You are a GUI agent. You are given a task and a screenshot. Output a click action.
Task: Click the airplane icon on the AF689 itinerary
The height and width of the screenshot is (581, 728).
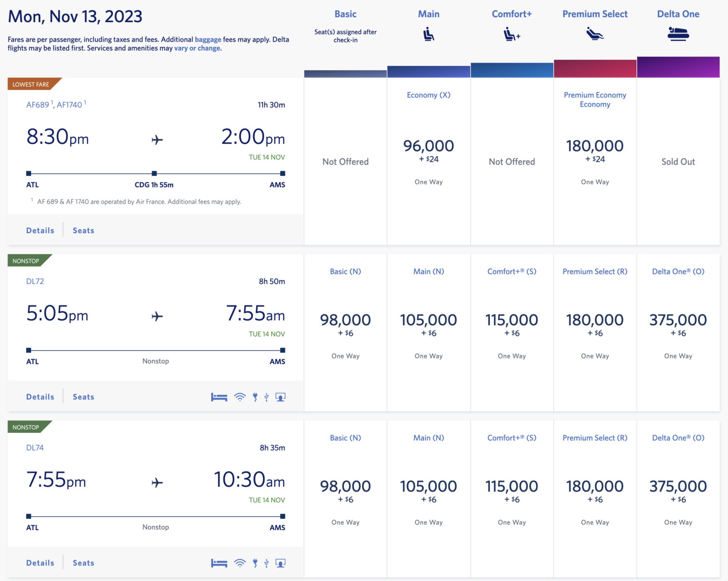156,139
